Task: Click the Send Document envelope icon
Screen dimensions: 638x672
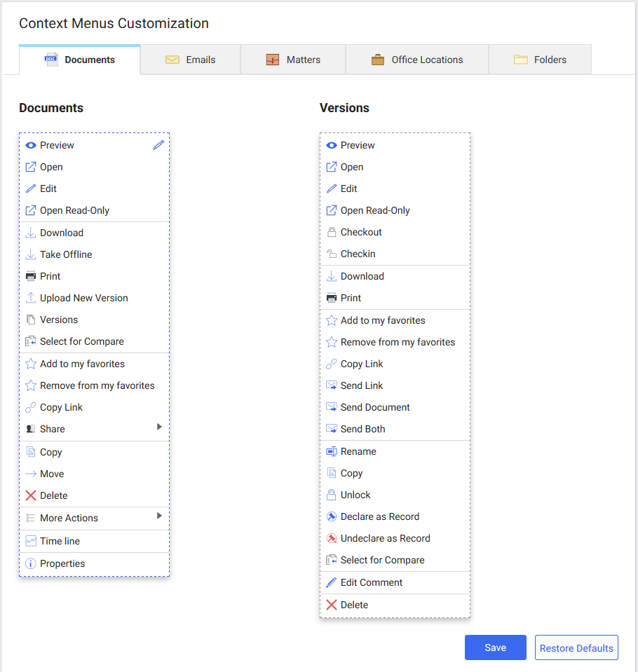Action: coord(331,407)
